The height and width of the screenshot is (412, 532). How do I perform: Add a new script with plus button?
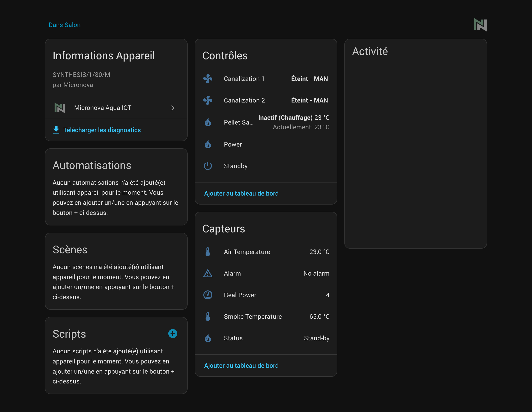(173, 334)
